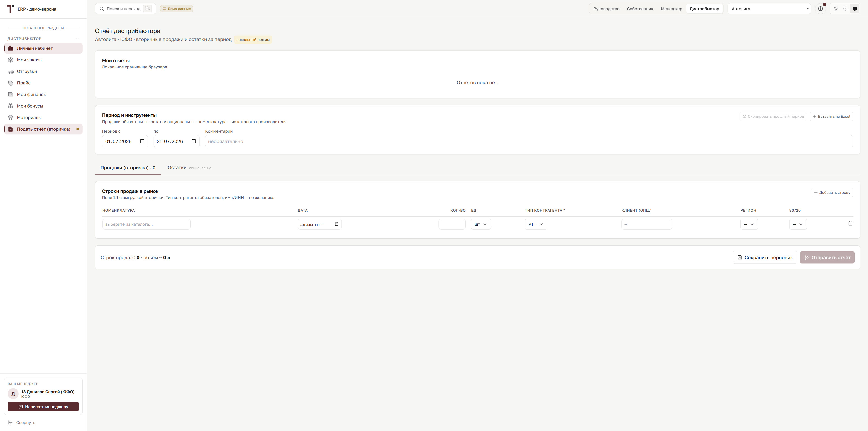Open info notifications icon in header
868x431 pixels.
821,9
